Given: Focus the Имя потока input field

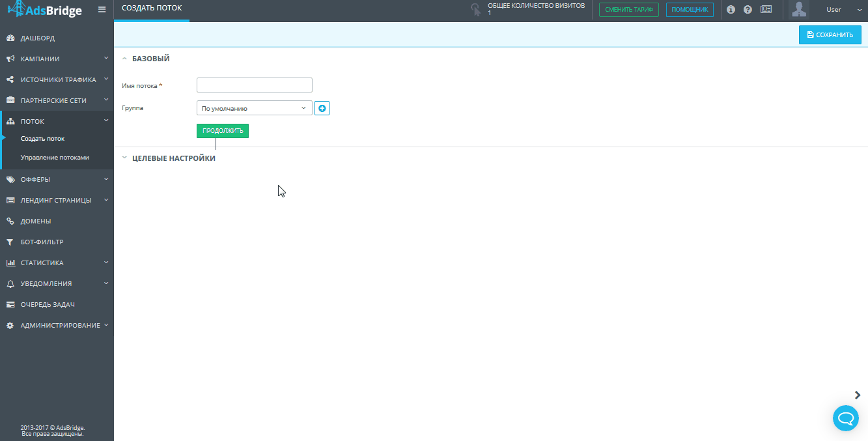Looking at the screenshot, I should pos(255,85).
